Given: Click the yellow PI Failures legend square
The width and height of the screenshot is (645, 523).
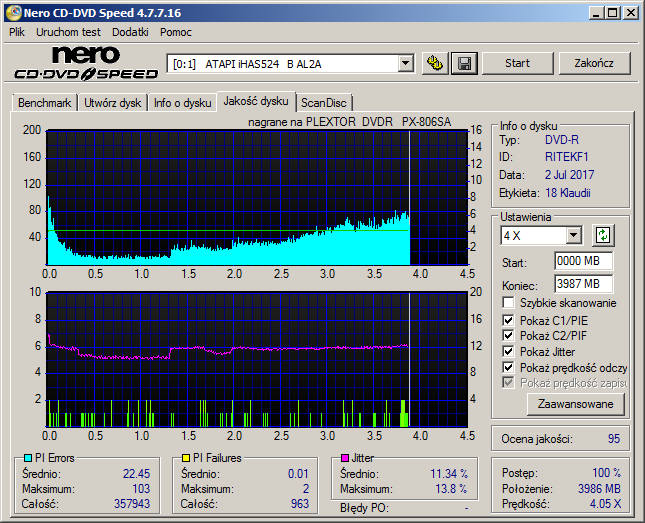Looking at the screenshot, I should (x=186, y=458).
